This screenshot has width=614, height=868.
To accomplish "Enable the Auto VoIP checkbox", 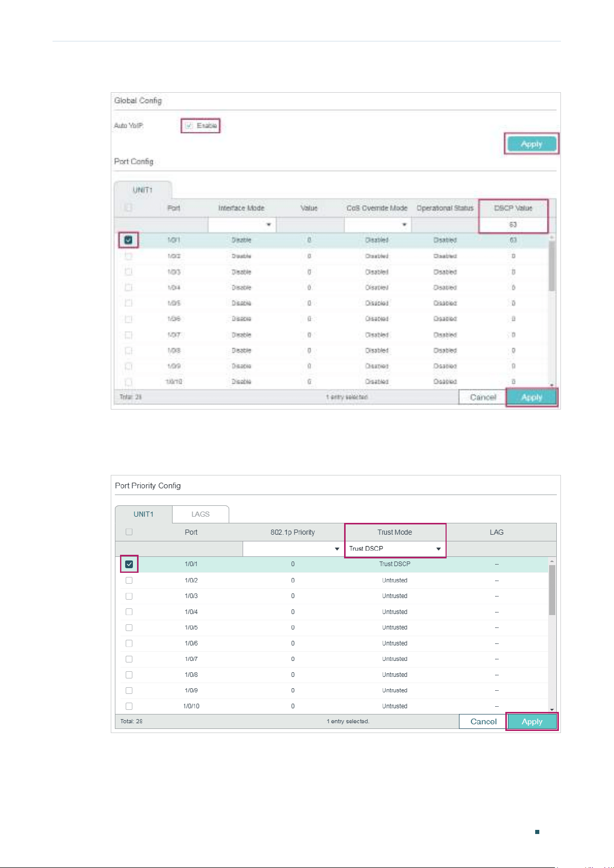I will point(189,126).
